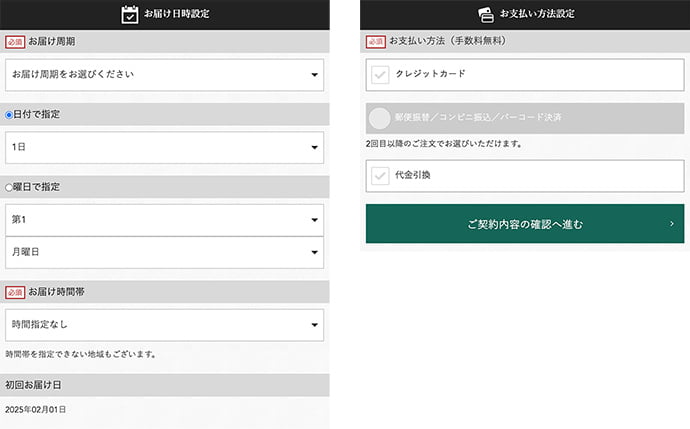Open the 1日 date dropdown
The image size is (690, 429).
(x=164, y=147)
